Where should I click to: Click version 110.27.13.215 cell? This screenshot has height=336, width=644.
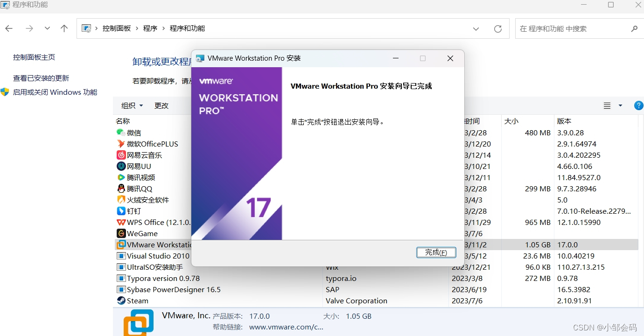(x=581, y=267)
